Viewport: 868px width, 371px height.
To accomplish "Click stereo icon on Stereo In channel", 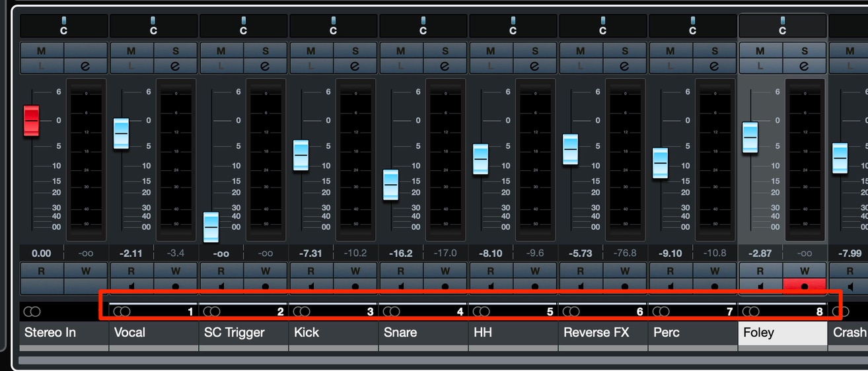I will [x=31, y=312].
